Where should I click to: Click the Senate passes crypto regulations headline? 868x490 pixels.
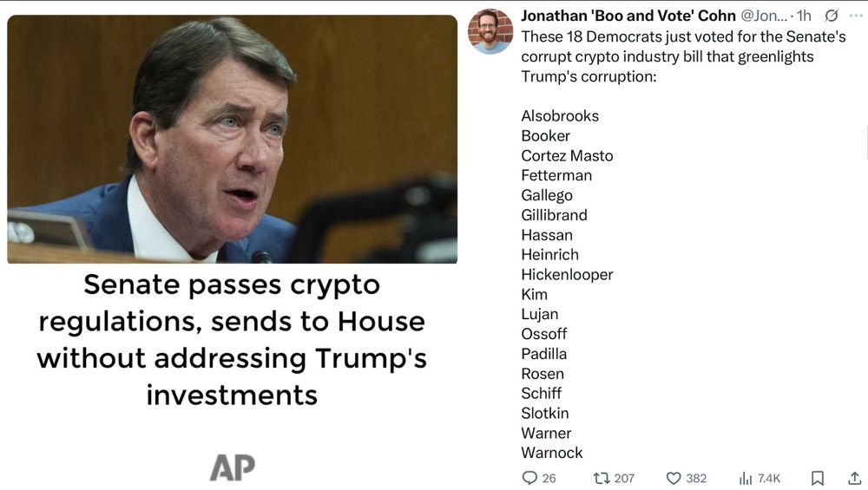233,339
